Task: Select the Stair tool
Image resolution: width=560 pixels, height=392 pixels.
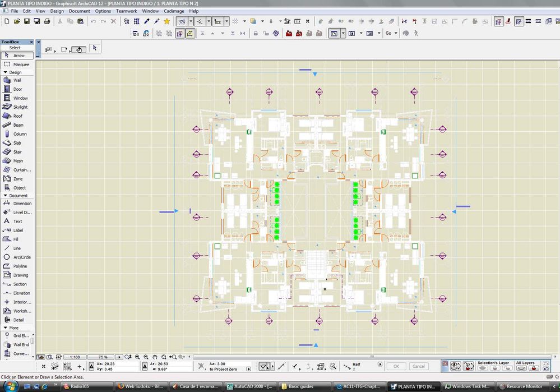Action: [17, 152]
